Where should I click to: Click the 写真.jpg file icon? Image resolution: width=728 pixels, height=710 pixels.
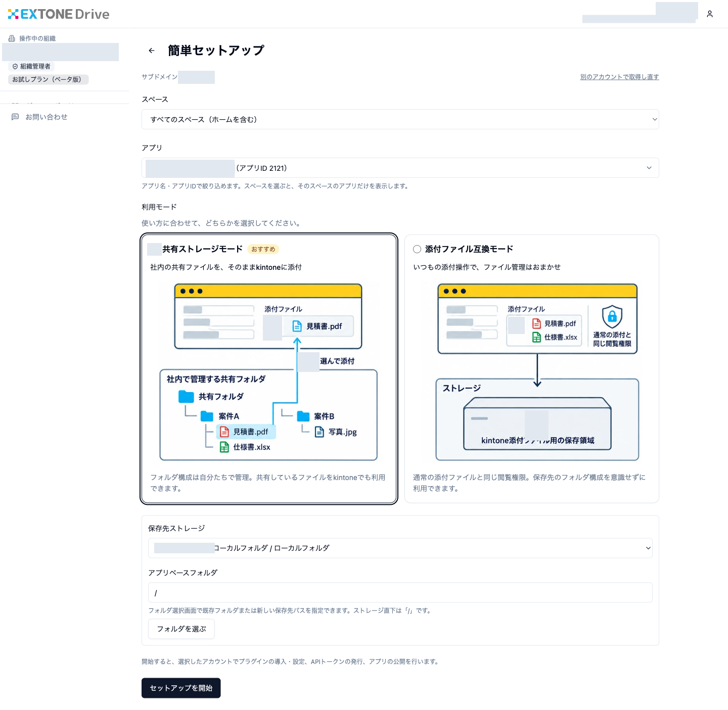point(320,432)
